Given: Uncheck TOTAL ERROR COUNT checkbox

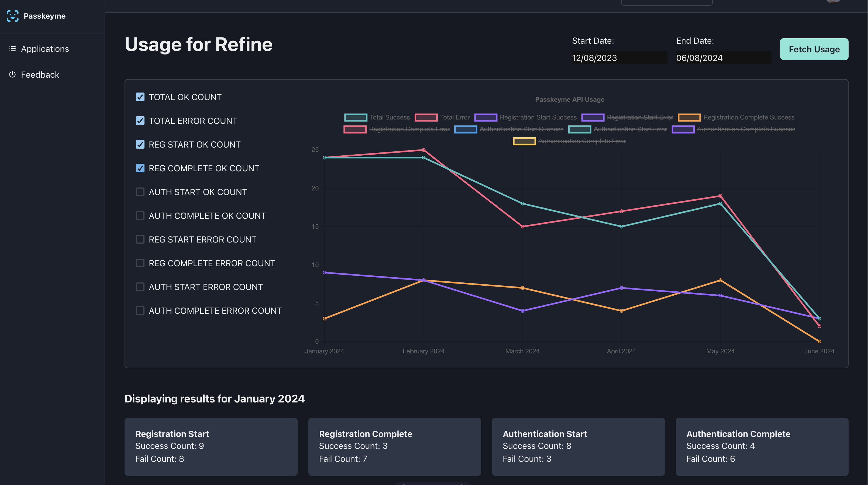Looking at the screenshot, I should tap(140, 120).
